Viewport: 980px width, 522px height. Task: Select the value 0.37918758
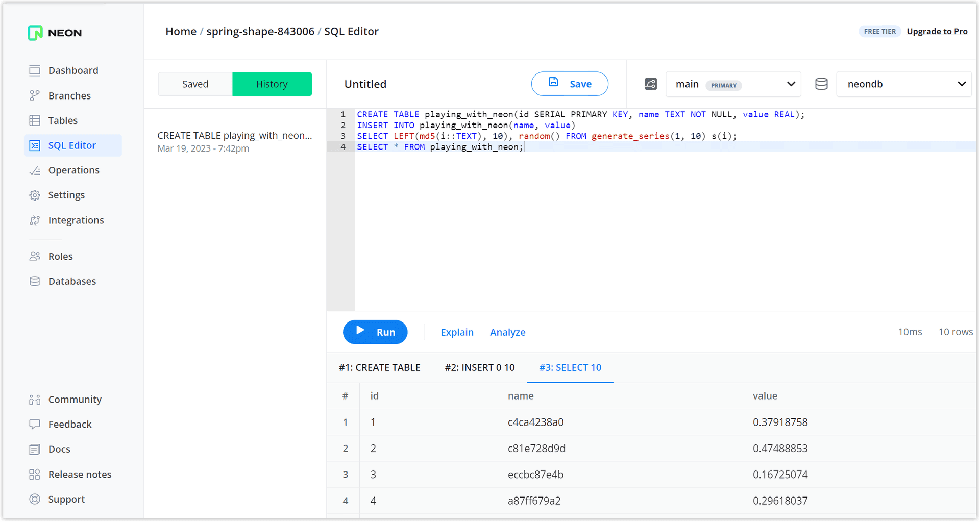point(780,422)
